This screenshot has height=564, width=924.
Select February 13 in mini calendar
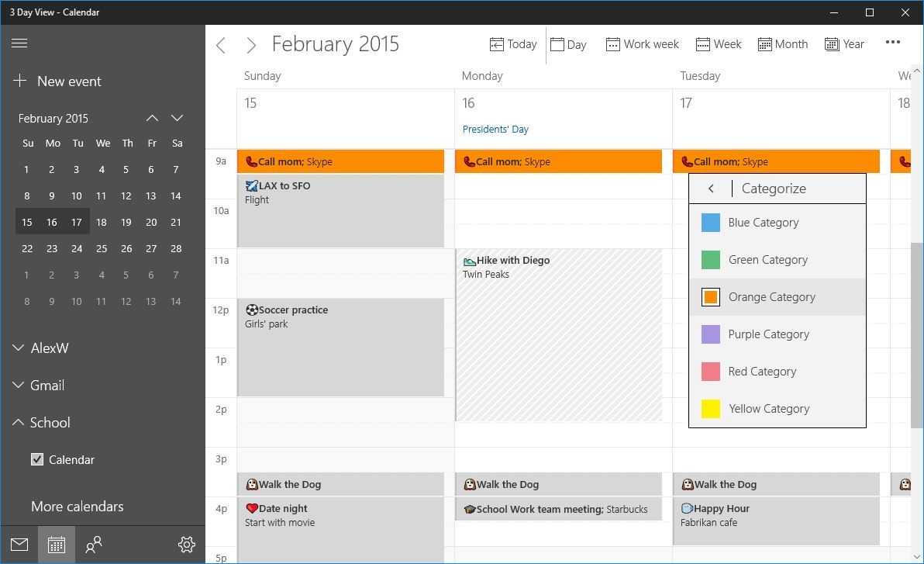click(x=151, y=195)
